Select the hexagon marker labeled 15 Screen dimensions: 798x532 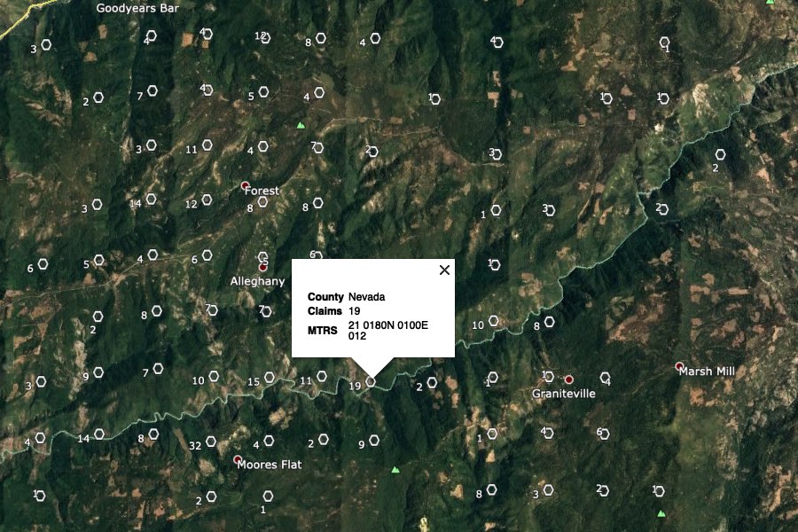click(270, 377)
